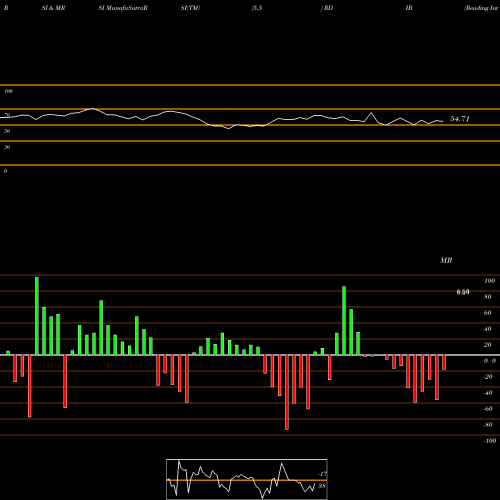Click the "(Reading Int" title text
This screenshot has height=500, width=500.
point(481,8)
